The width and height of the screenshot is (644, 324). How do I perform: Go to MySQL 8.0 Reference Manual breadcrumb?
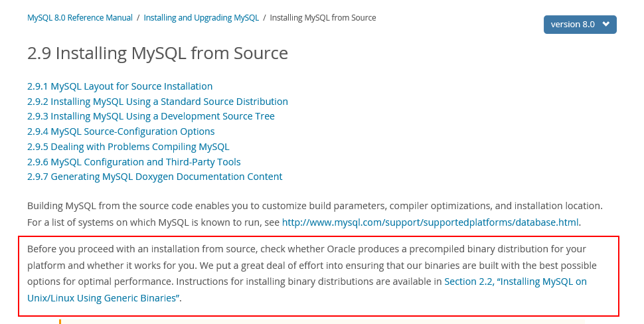80,18
